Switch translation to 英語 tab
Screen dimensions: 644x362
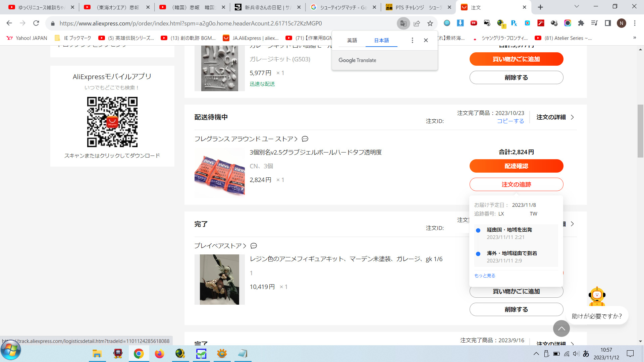[352, 40]
